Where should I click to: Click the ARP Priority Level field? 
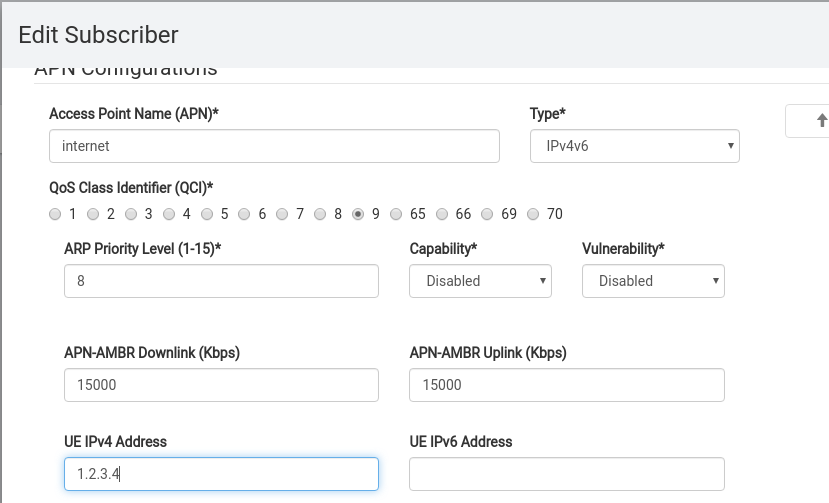click(x=221, y=281)
